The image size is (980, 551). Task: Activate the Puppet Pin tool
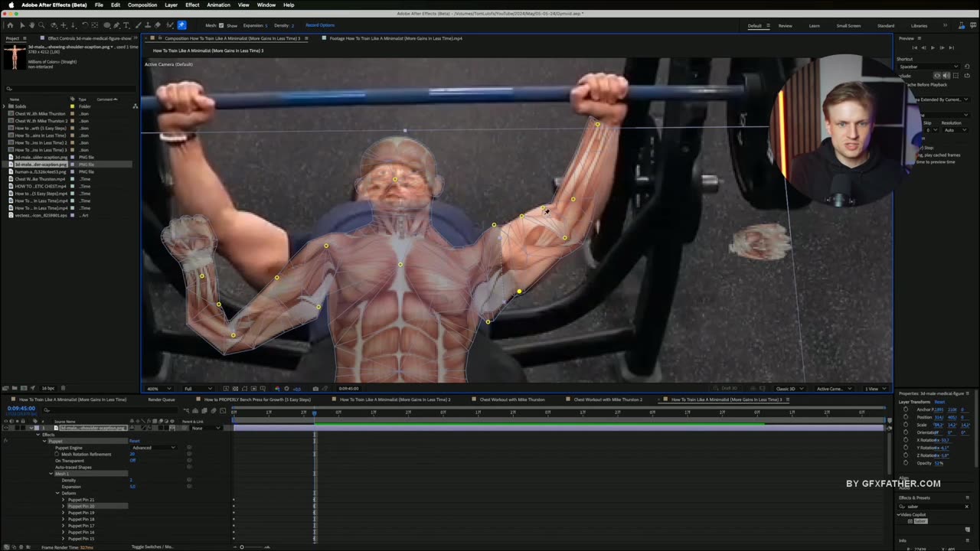click(x=181, y=25)
